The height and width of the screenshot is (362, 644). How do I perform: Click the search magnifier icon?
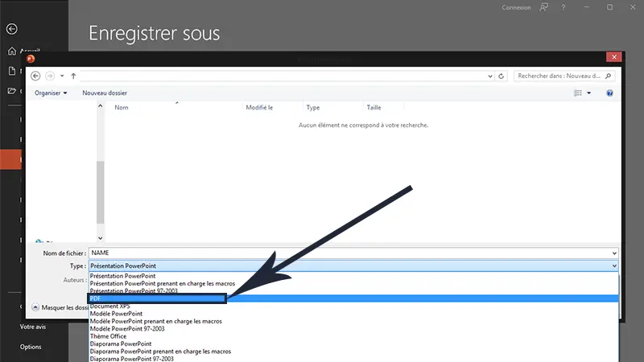(609, 76)
